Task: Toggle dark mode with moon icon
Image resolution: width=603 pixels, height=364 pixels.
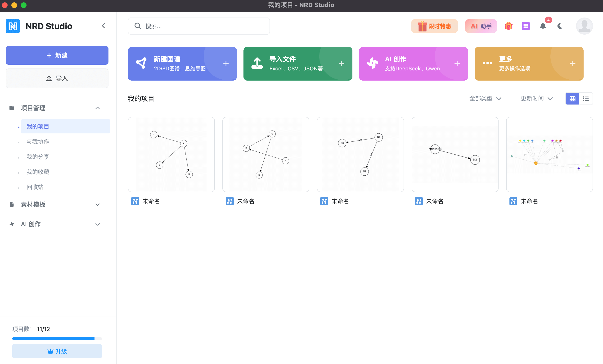Action: coord(560,26)
